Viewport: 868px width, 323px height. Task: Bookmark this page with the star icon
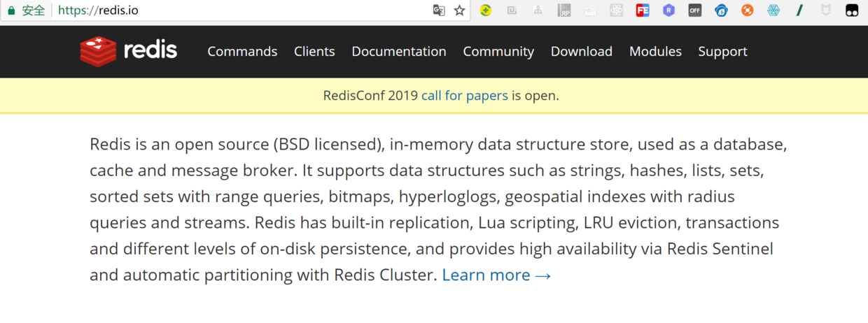tap(459, 10)
